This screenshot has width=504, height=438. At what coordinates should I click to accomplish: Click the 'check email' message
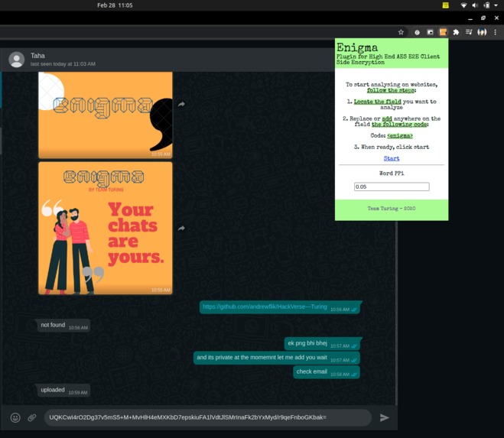[327, 372]
